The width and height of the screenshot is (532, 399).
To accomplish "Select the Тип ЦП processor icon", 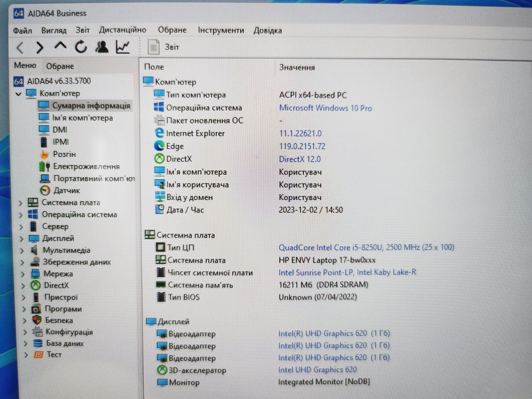I will [x=160, y=247].
